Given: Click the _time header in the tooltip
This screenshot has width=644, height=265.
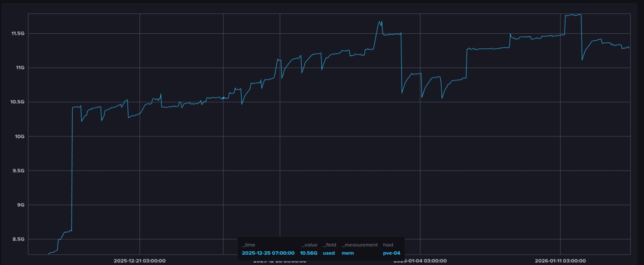Looking at the screenshot, I should 249,245.
